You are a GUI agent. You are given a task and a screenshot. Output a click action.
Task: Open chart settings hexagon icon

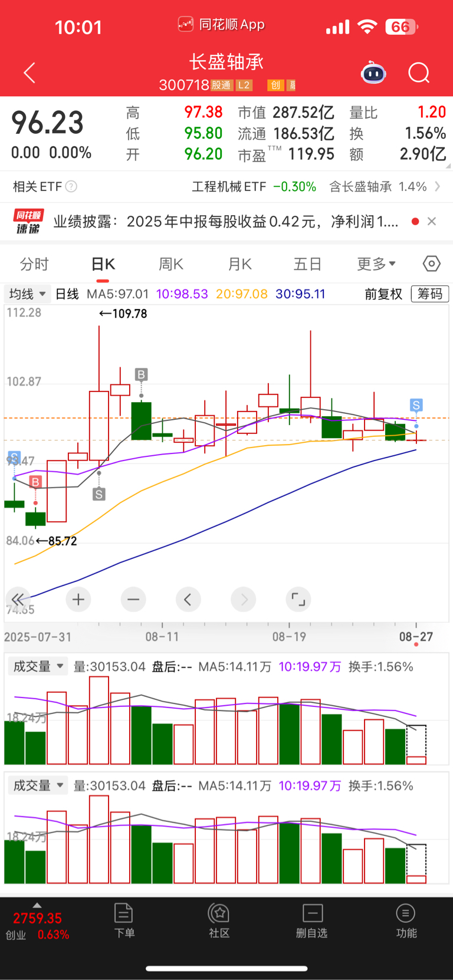coord(432,264)
